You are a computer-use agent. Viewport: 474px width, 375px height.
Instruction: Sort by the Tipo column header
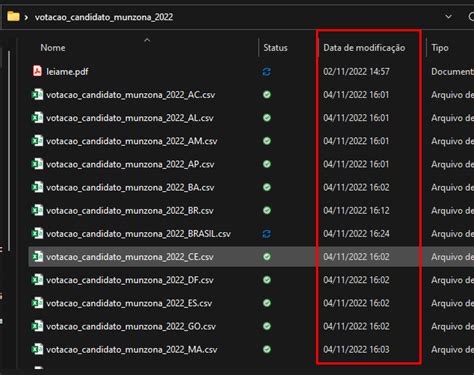440,48
